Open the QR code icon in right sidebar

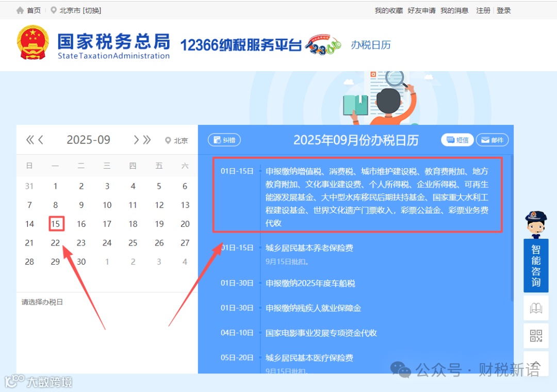(536, 336)
